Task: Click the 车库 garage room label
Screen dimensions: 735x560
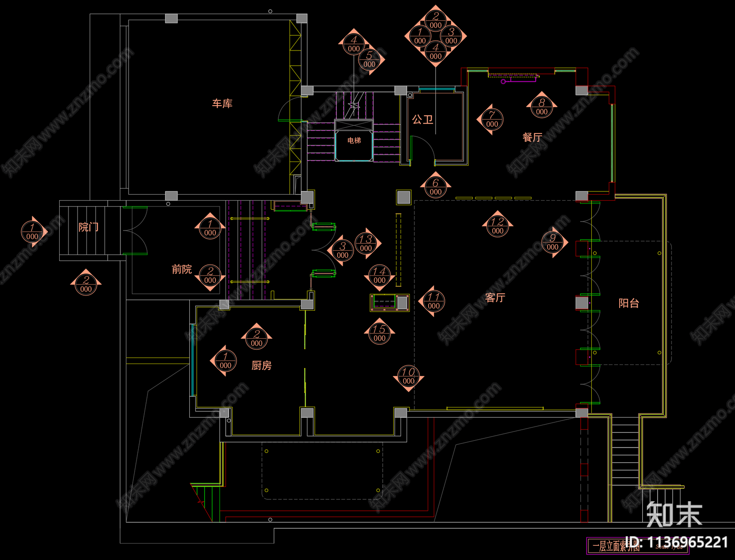Action: [x=222, y=104]
